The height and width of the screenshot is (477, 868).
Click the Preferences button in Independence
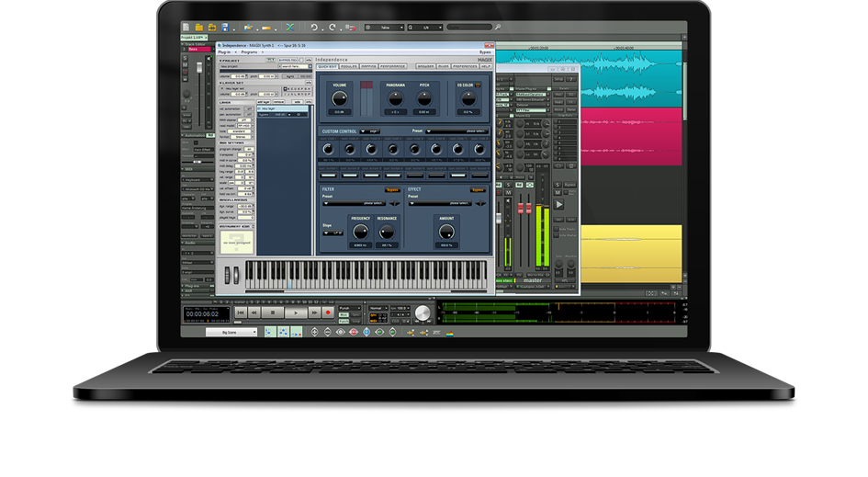(465, 66)
